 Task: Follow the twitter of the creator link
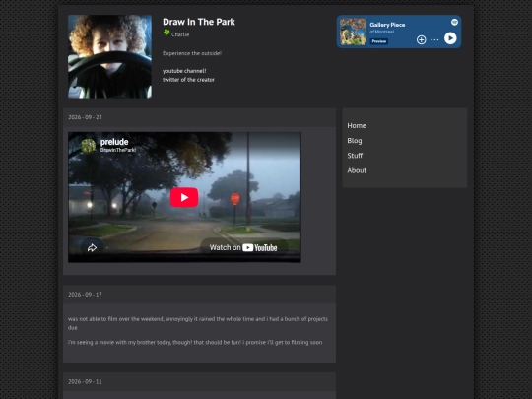coord(188,80)
